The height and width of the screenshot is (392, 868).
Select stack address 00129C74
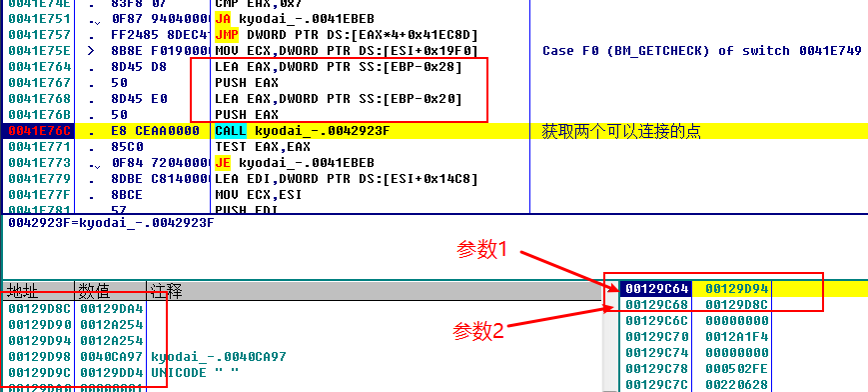pyautogui.click(x=657, y=353)
